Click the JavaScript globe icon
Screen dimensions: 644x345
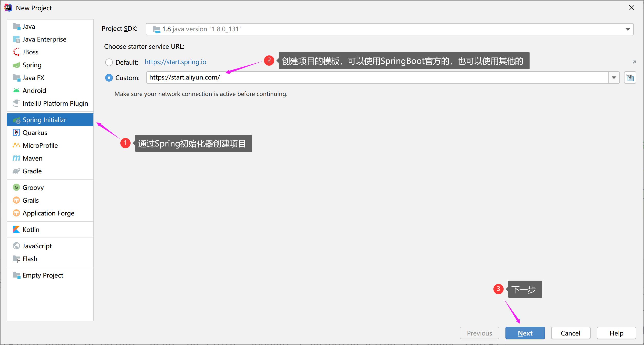[16, 246]
